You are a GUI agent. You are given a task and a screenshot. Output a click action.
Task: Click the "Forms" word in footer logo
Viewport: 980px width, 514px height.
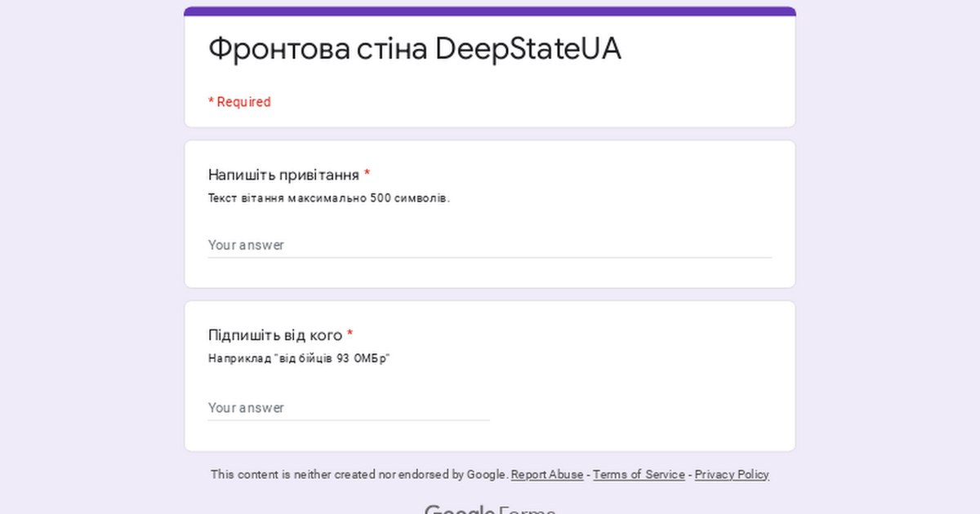click(x=527, y=510)
